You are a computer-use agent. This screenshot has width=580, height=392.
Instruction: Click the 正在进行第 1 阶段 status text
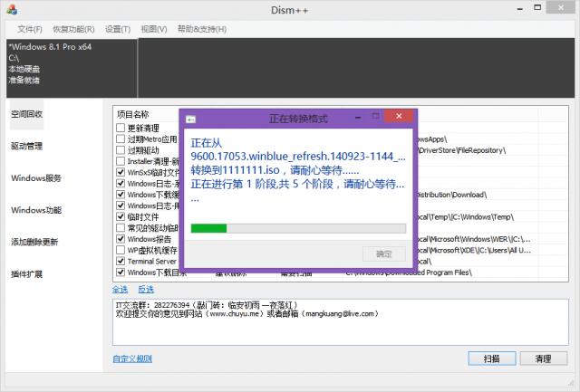(x=297, y=184)
